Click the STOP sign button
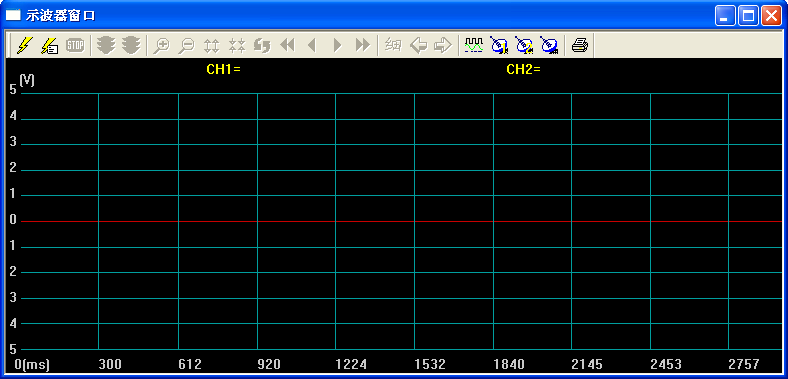This screenshot has width=788, height=379. tap(75, 45)
